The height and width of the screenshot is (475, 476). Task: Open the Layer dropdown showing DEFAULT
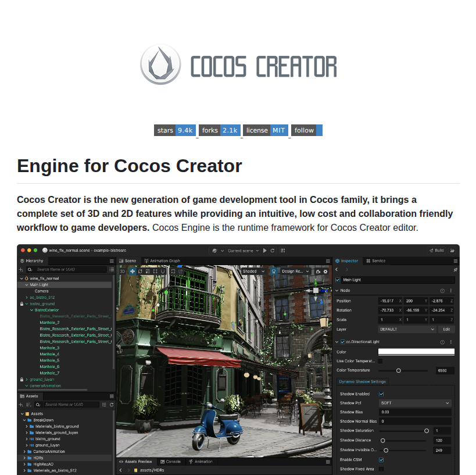tap(406, 329)
